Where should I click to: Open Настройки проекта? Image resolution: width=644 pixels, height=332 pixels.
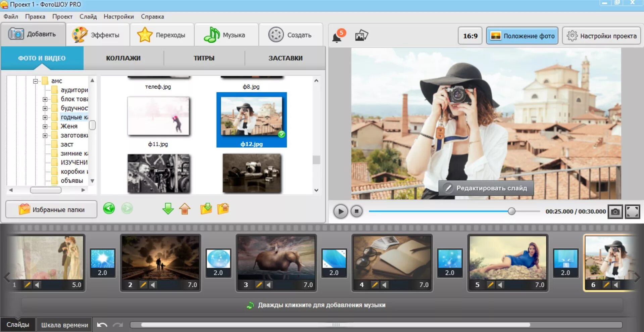tap(601, 36)
